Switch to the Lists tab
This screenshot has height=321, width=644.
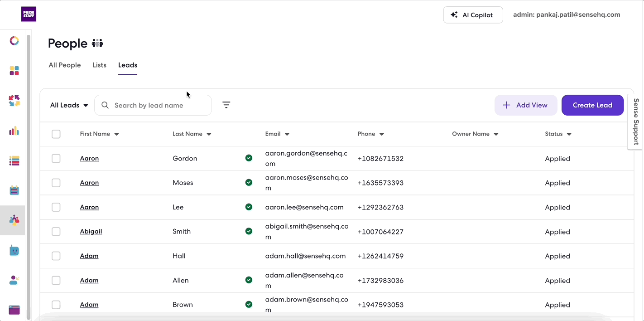100,65
